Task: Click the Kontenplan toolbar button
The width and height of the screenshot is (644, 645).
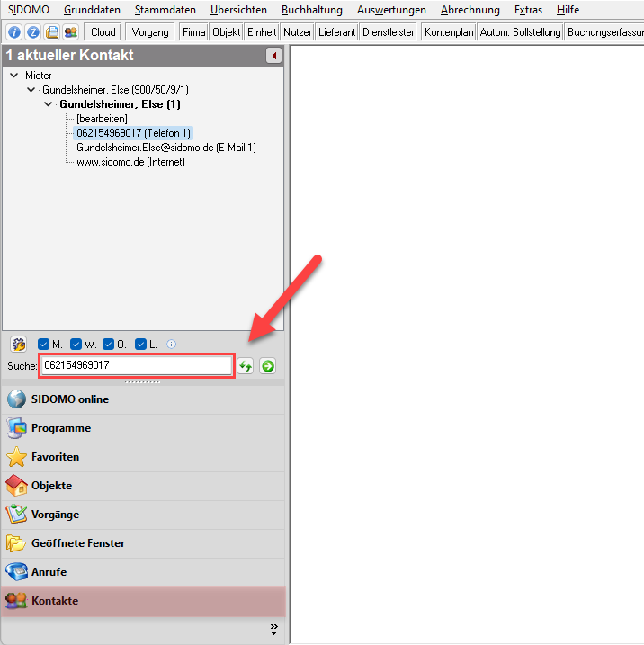Action: click(x=449, y=32)
